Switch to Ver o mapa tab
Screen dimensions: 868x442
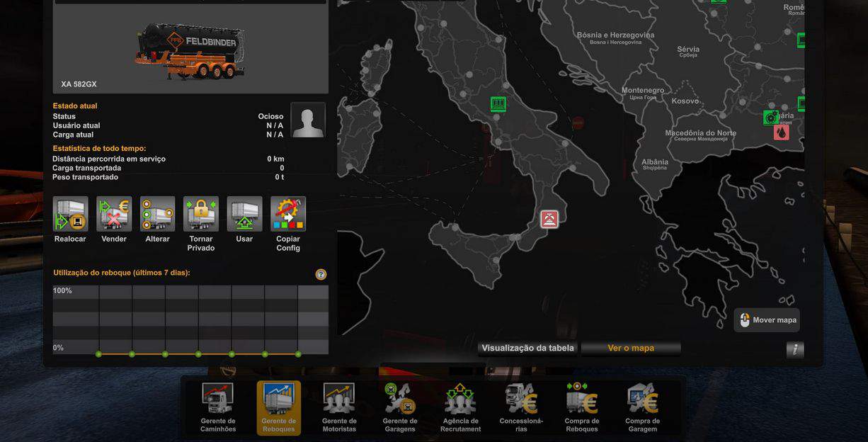(631, 348)
